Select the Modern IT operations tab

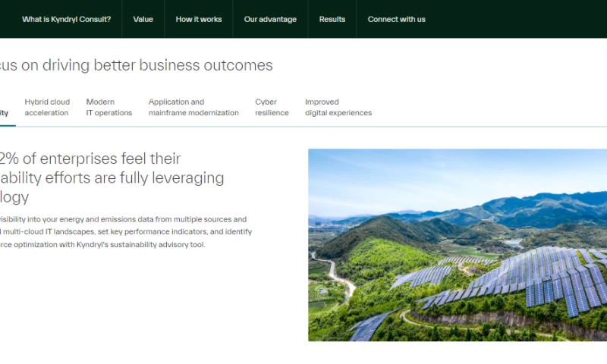click(x=109, y=107)
